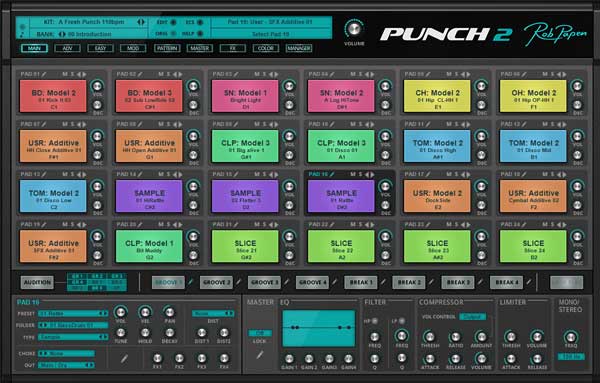
Task: Open the OUT routing selector
Action: 66,365
